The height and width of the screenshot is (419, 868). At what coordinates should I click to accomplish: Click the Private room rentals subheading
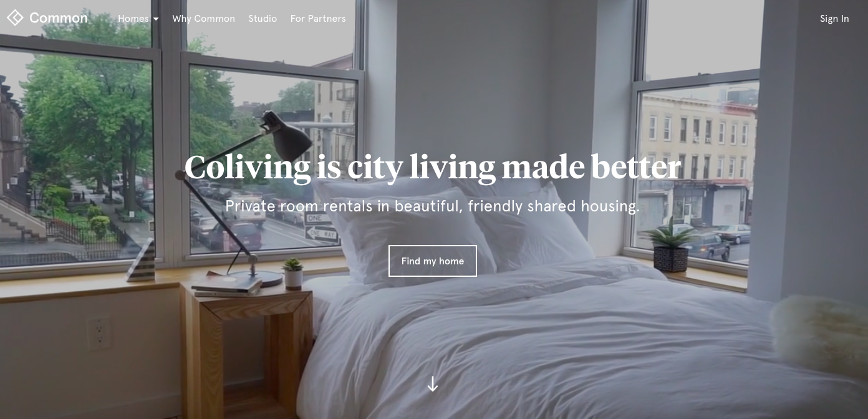pos(433,206)
